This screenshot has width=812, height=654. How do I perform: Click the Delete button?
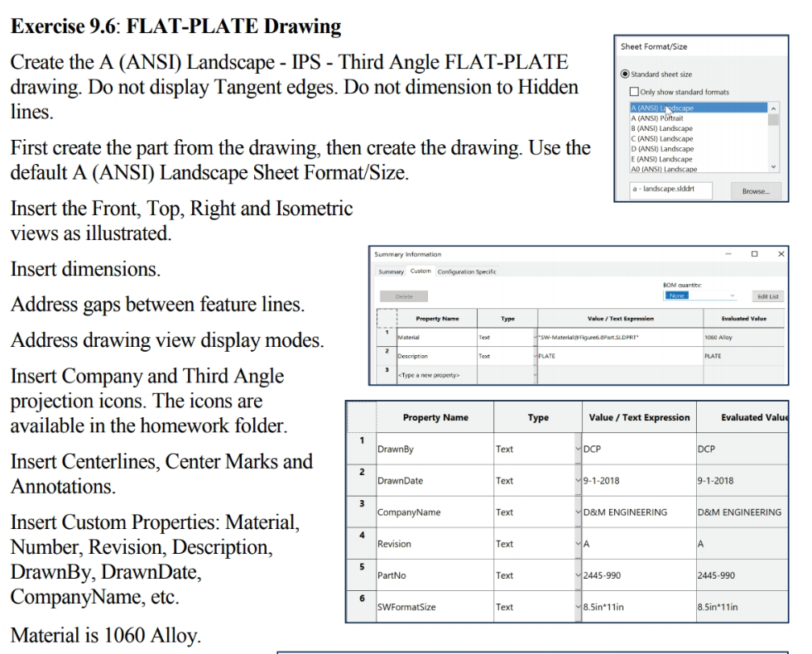[406, 296]
